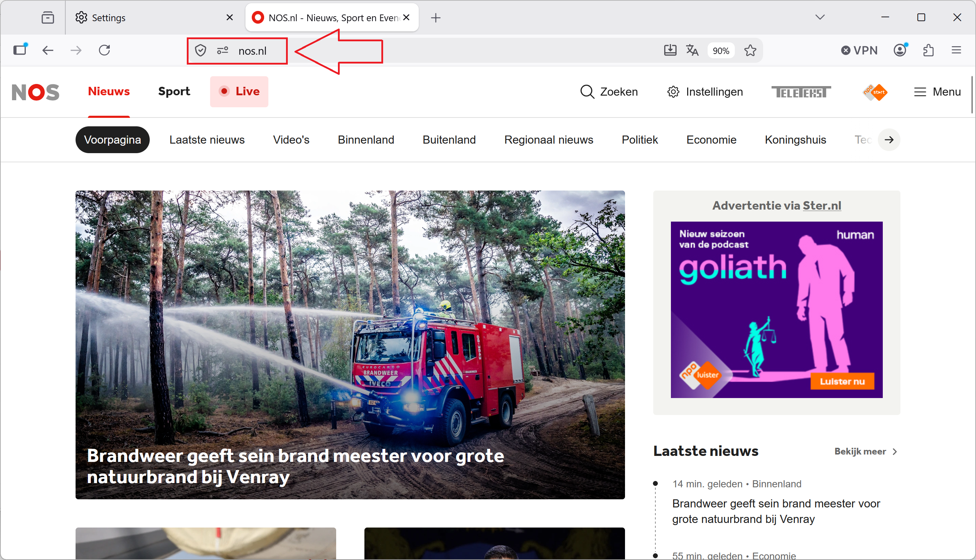Switch to the NOS.nl browser tab

(x=332, y=18)
